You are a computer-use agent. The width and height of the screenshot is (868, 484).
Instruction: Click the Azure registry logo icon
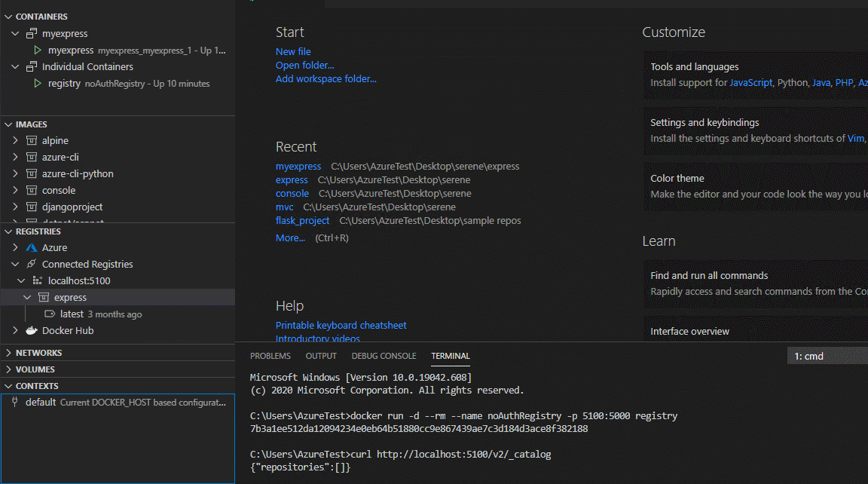pos(32,247)
